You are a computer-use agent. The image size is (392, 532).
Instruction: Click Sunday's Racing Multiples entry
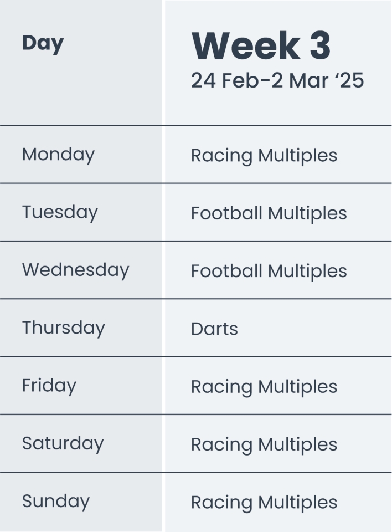tap(264, 502)
